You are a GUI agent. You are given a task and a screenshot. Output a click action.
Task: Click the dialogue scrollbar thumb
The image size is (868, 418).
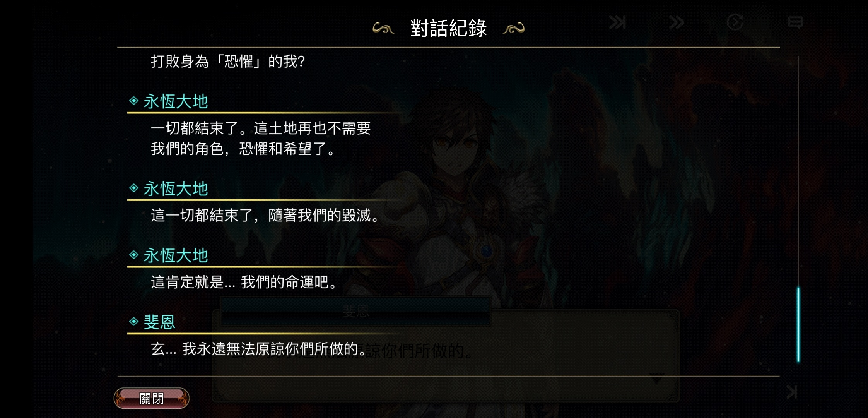(x=798, y=324)
